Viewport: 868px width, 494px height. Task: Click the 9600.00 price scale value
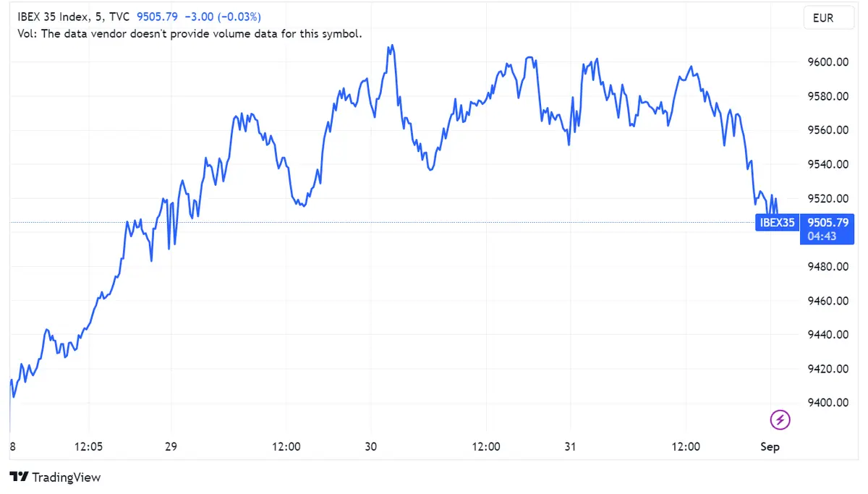827,62
